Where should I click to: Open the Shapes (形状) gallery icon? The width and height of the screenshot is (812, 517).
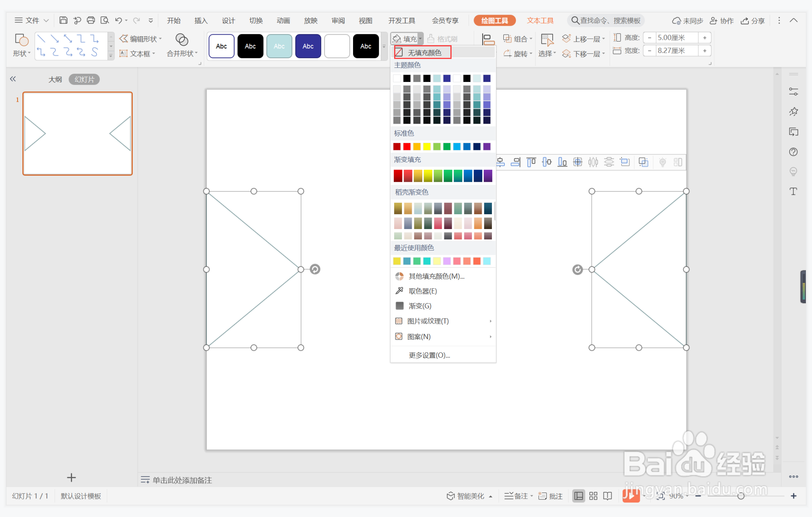click(21, 40)
